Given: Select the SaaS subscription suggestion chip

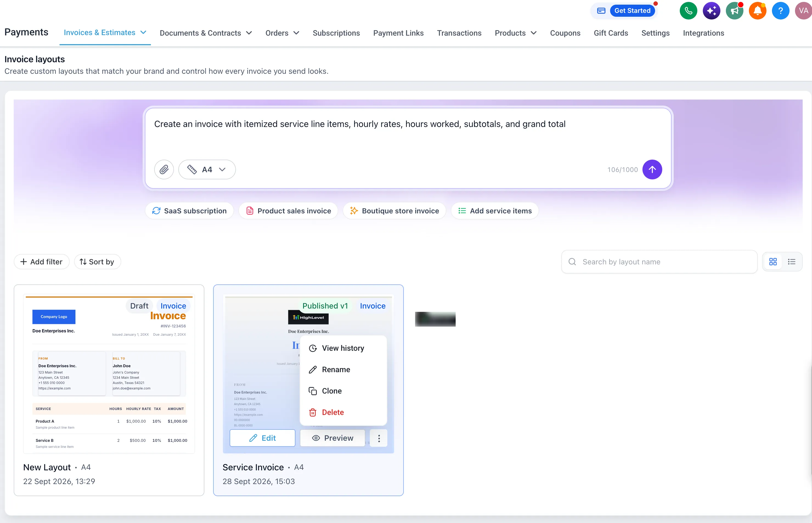Looking at the screenshot, I should pos(189,211).
